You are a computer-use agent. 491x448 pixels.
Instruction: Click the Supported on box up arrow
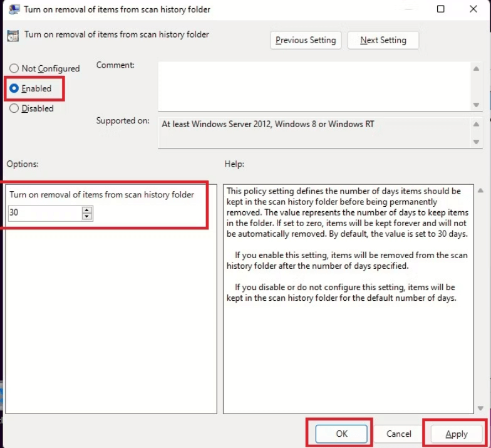point(476,123)
